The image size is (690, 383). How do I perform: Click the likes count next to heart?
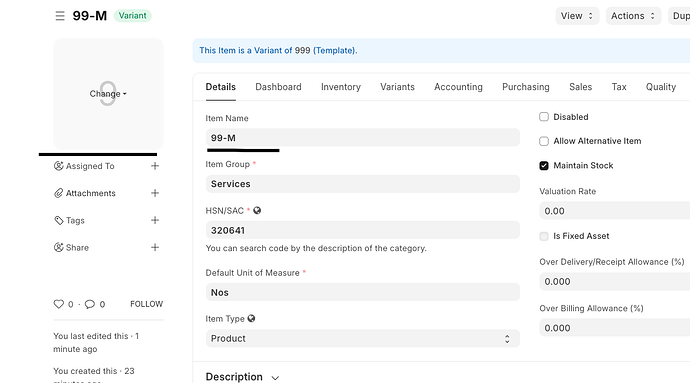click(70, 304)
